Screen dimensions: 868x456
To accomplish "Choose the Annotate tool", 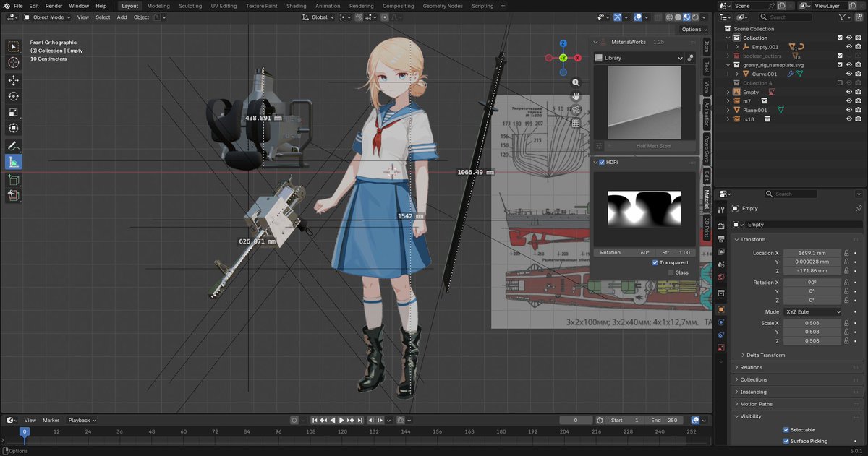I will click(14, 145).
